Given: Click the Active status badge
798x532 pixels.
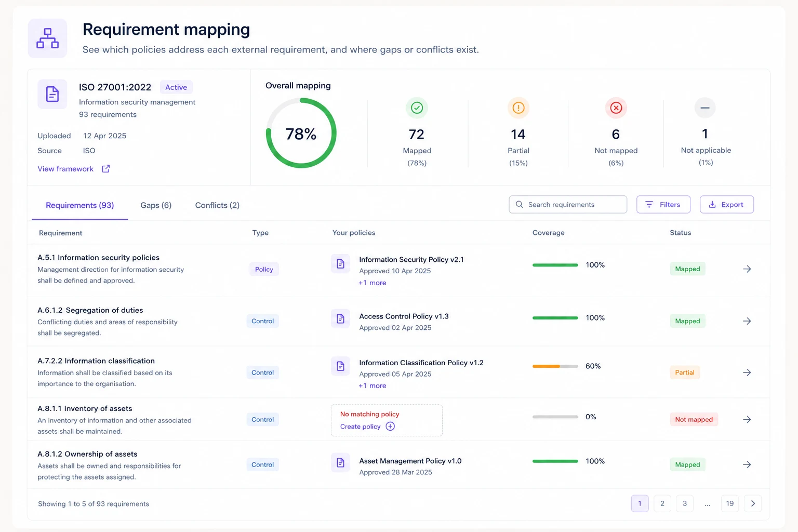Looking at the screenshot, I should click(x=176, y=87).
